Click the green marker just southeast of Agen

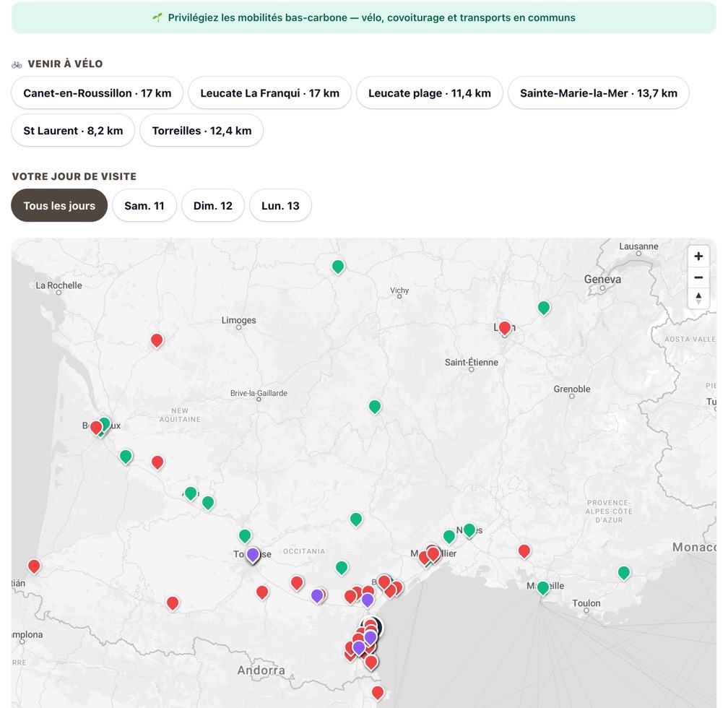[208, 503]
